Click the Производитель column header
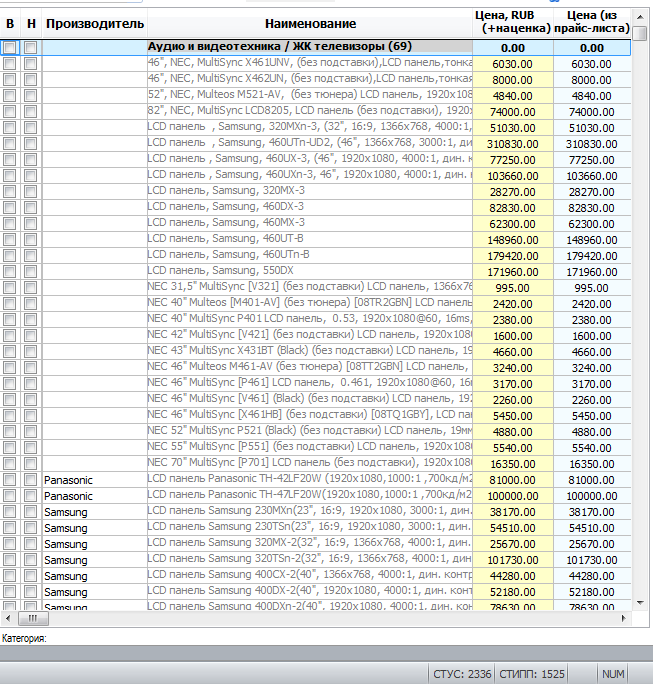This screenshot has width=653, height=684. pyautogui.click(x=95, y=24)
